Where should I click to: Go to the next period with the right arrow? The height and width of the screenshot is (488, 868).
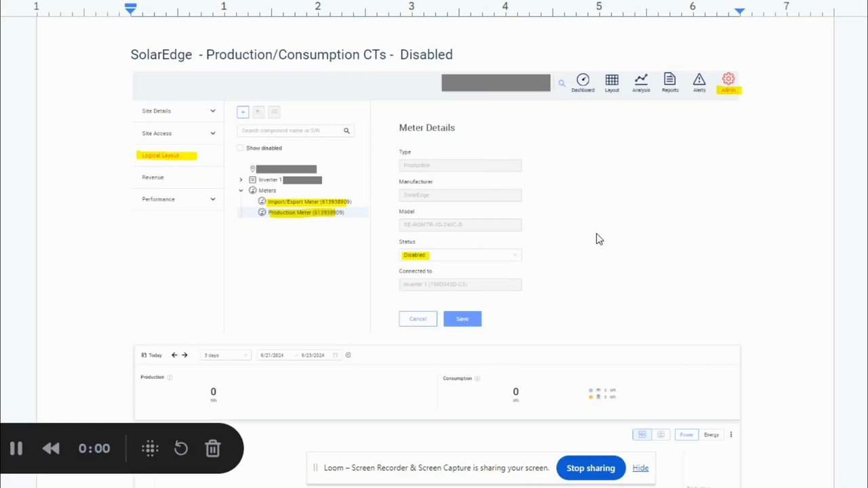184,355
